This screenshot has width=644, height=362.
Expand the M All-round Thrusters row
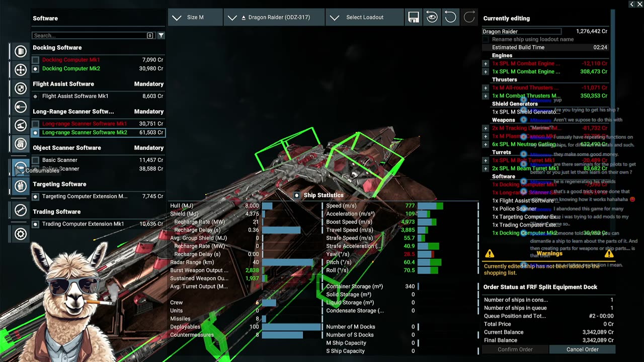486,88
